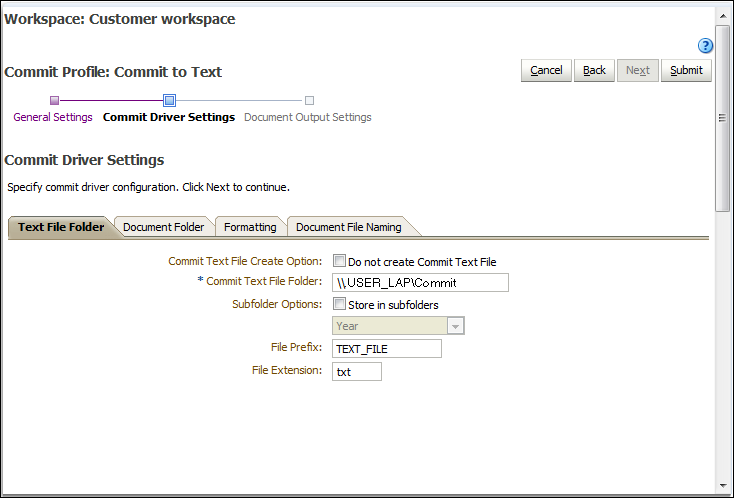
Task: Click the File Extension label
Action: (287, 370)
